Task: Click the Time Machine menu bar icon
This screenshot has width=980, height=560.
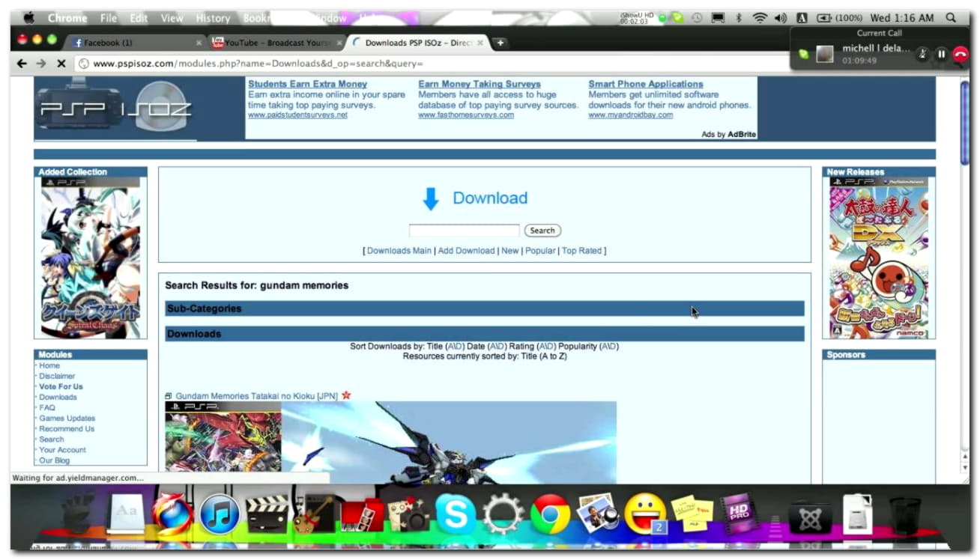Action: point(698,17)
